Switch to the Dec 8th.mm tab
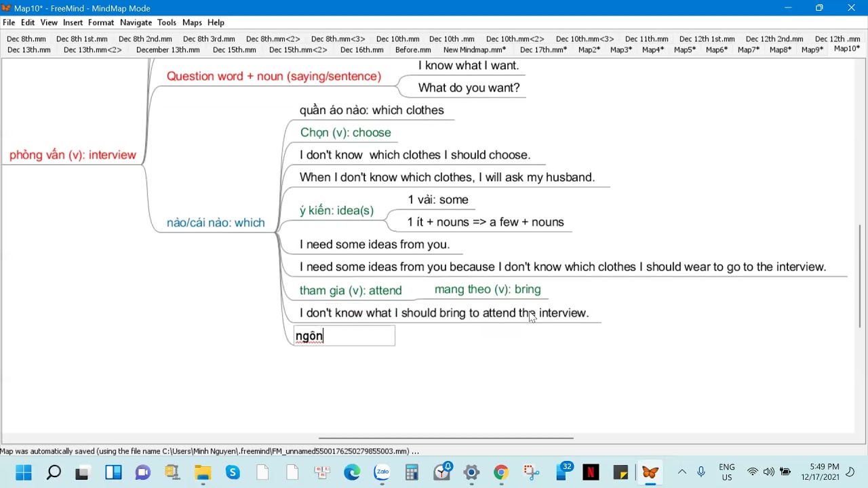Image resolution: width=868 pixels, height=488 pixels. [x=26, y=39]
